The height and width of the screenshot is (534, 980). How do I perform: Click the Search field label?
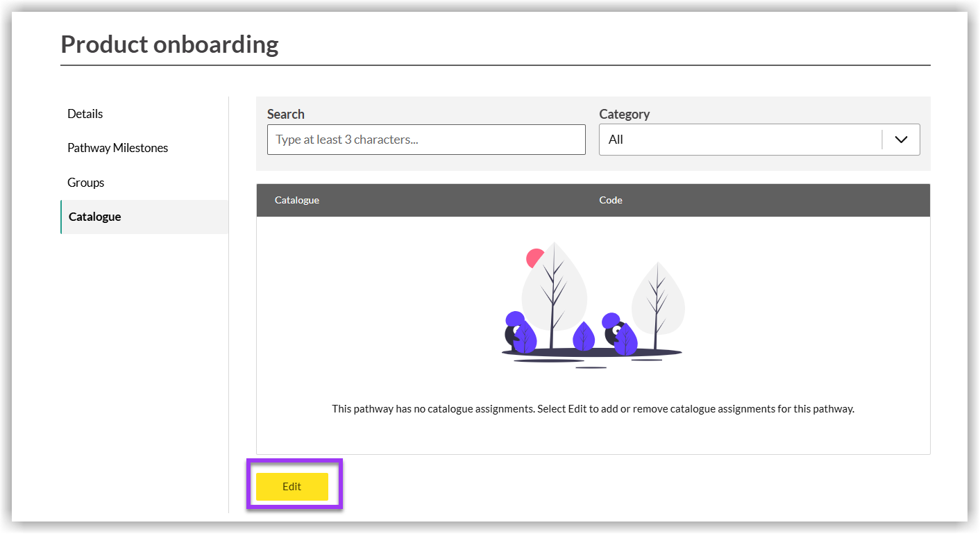coord(285,113)
